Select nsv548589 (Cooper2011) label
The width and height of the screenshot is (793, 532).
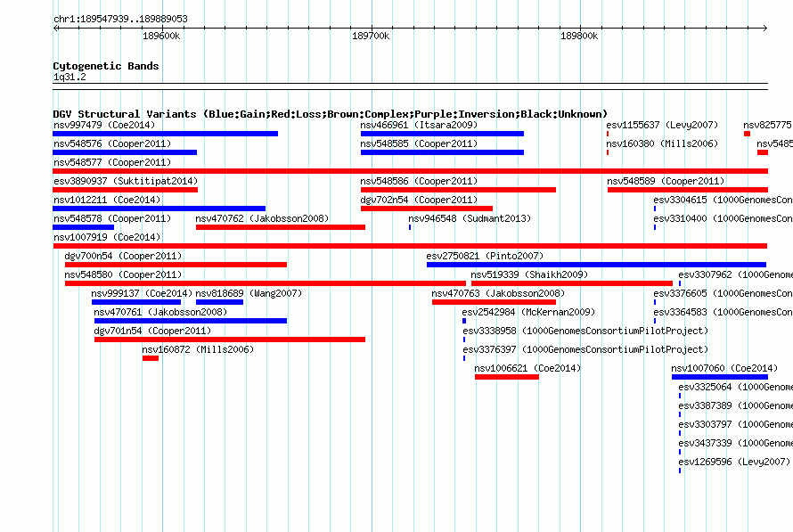click(666, 181)
